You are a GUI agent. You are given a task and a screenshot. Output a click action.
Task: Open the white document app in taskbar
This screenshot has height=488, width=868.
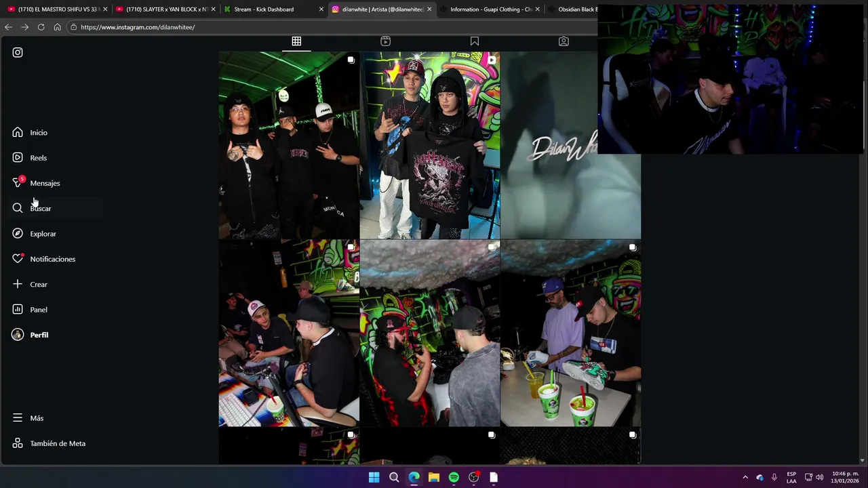click(494, 477)
